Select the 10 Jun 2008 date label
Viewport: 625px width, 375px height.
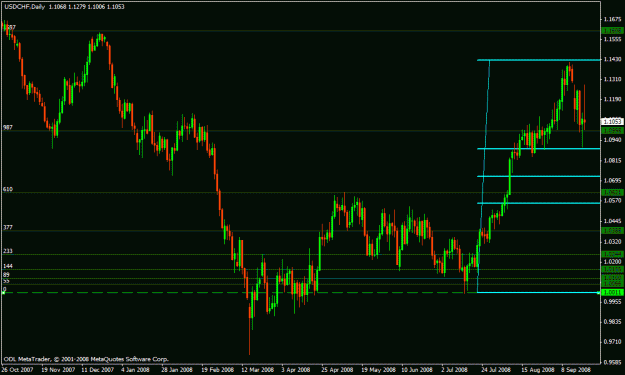pos(417,370)
